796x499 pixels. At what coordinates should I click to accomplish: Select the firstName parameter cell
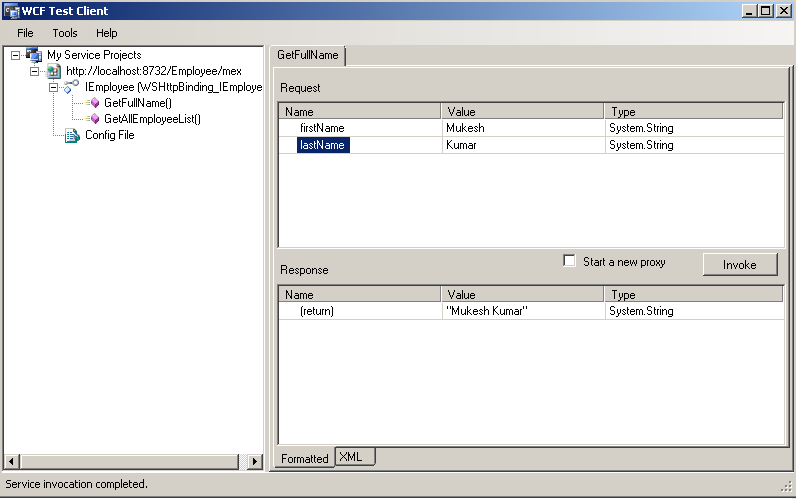click(x=322, y=128)
